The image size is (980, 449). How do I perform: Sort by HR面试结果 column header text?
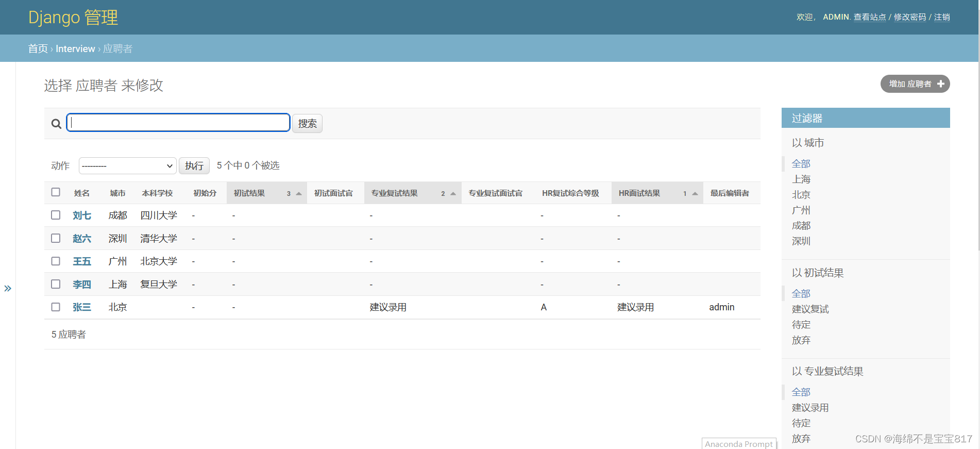click(639, 193)
